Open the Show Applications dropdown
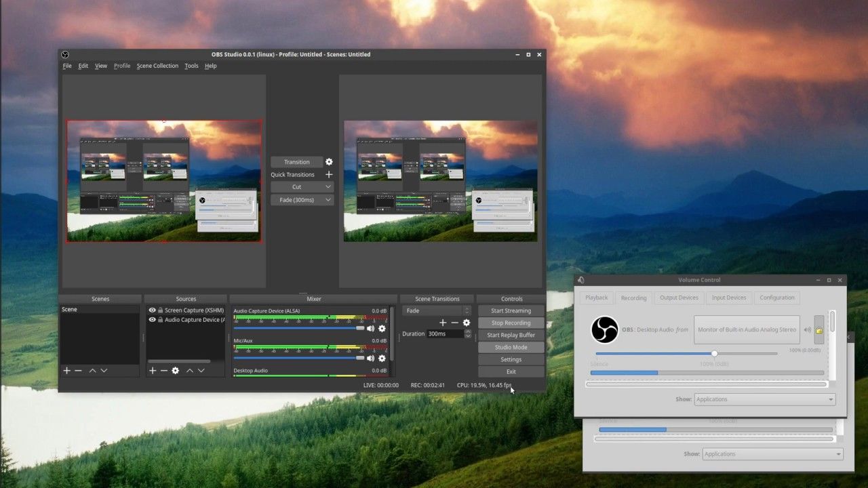The width and height of the screenshot is (868, 488). point(764,399)
